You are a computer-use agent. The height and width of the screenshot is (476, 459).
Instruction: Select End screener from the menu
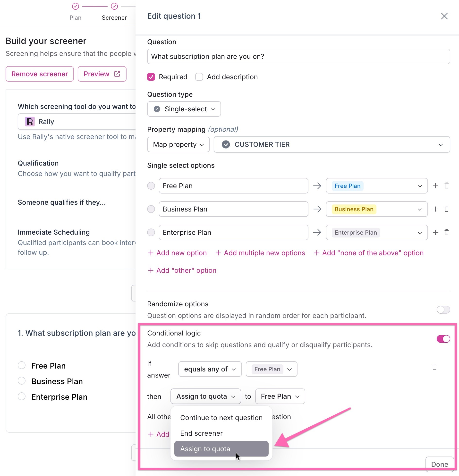pos(201,433)
